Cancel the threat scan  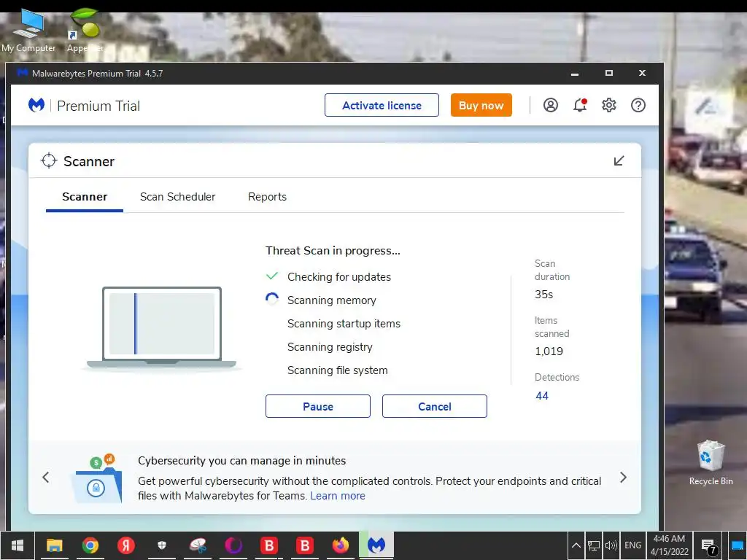coord(435,406)
